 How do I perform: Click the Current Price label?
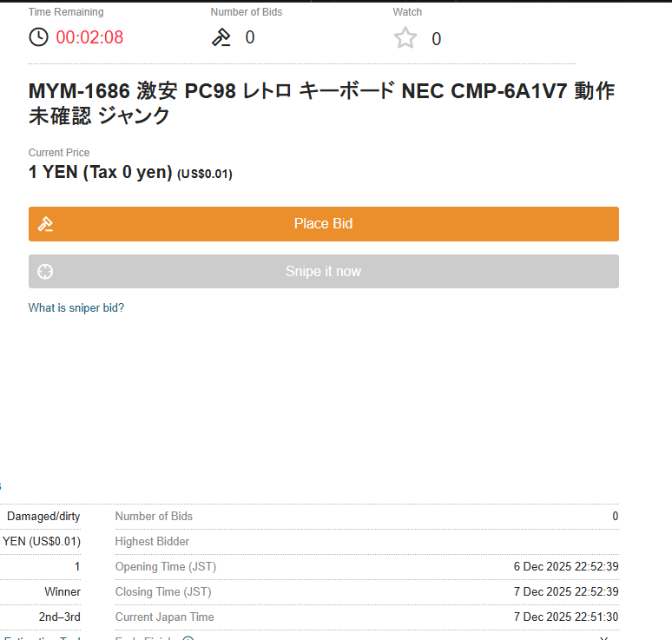tap(59, 153)
